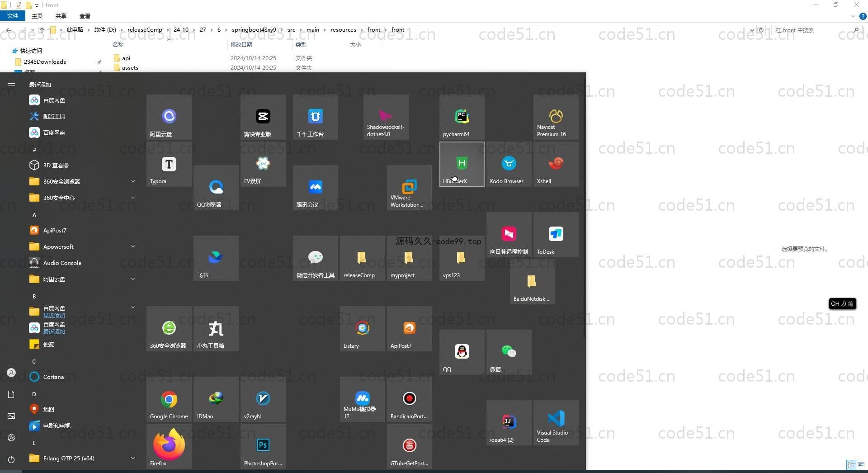
Task: Click the user account button in Start
Action: click(11, 373)
